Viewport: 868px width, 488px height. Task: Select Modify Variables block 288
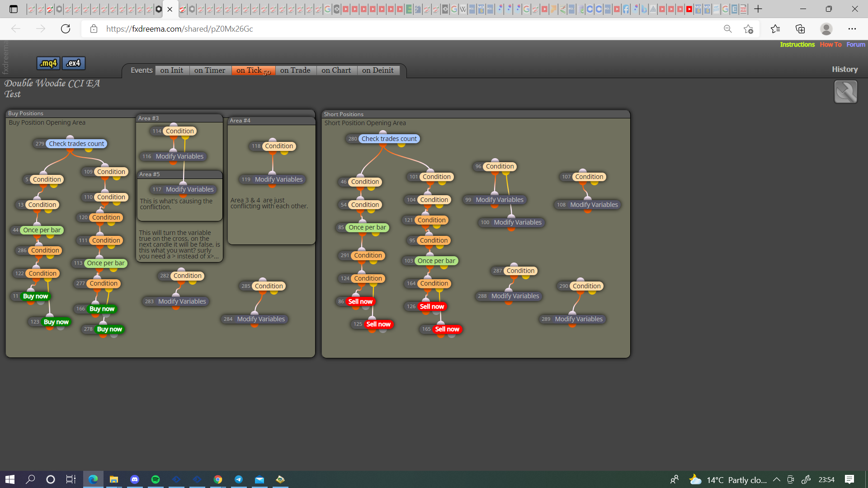509,296
